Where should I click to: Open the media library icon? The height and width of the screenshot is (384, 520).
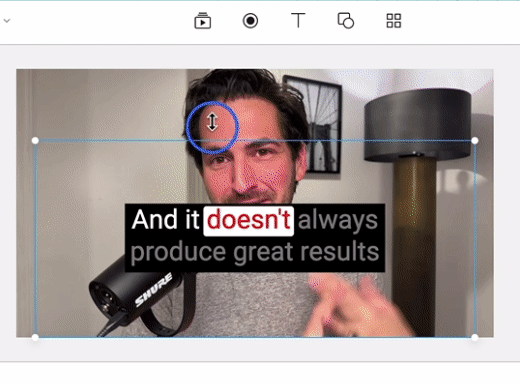203,21
